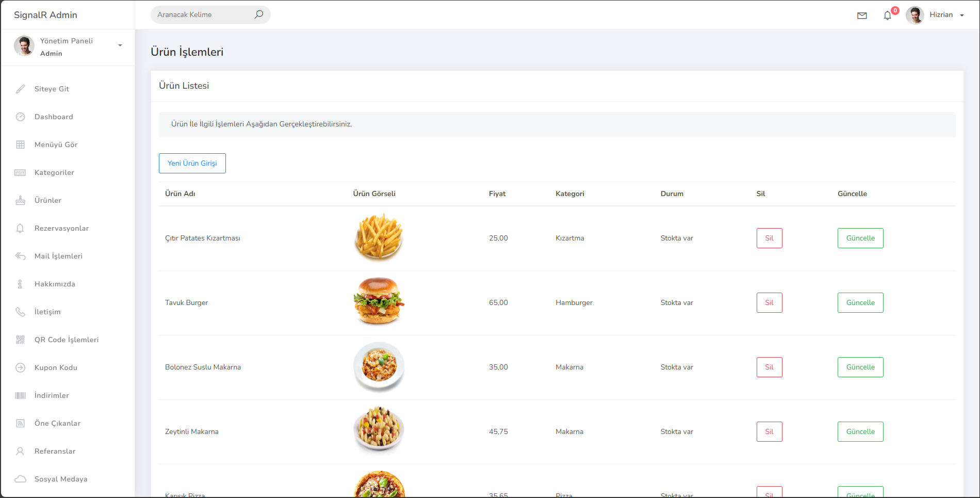The image size is (980, 498).
Task: Go to Ürünler in the sidebar
Action: click(48, 200)
